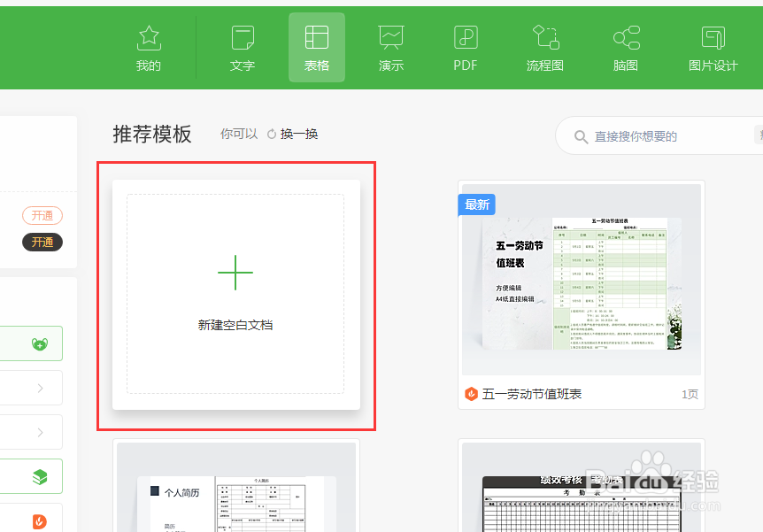Click 换一换 to refresh recommended templates
Image resolution: width=763 pixels, height=532 pixels.
click(300, 133)
